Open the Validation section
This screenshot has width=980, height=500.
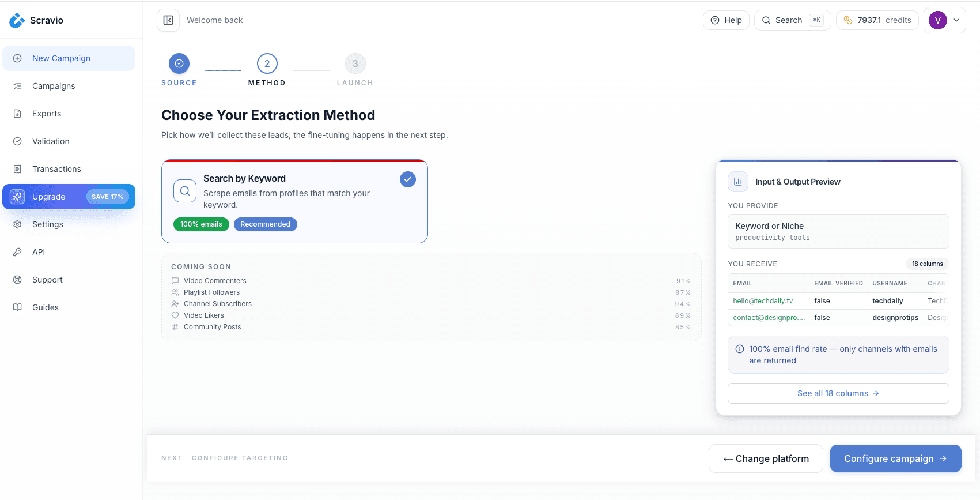[x=69, y=141]
